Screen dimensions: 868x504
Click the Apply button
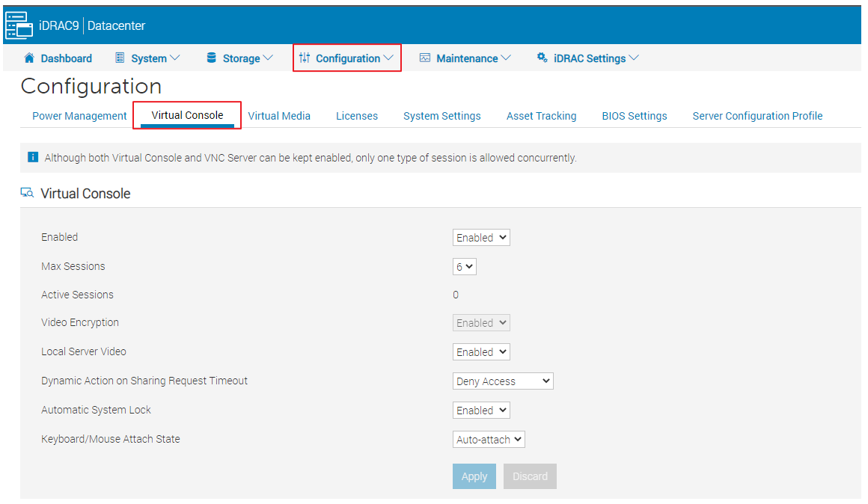(x=474, y=476)
